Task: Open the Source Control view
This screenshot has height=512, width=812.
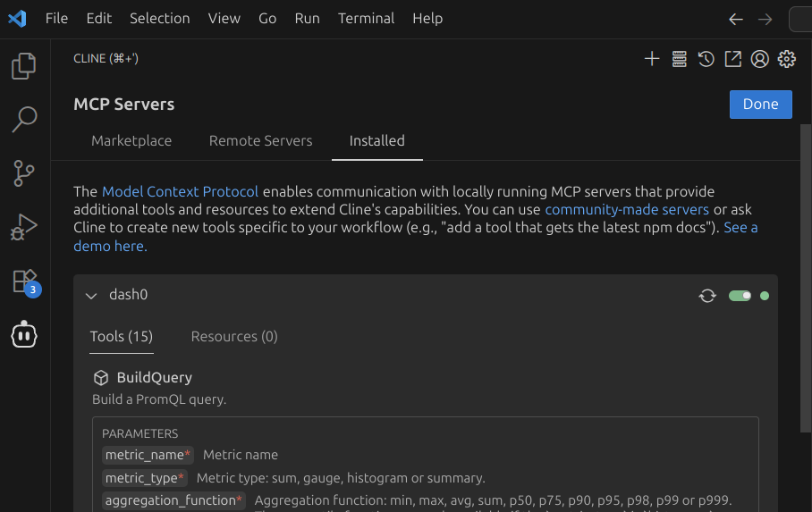Action: tap(24, 173)
